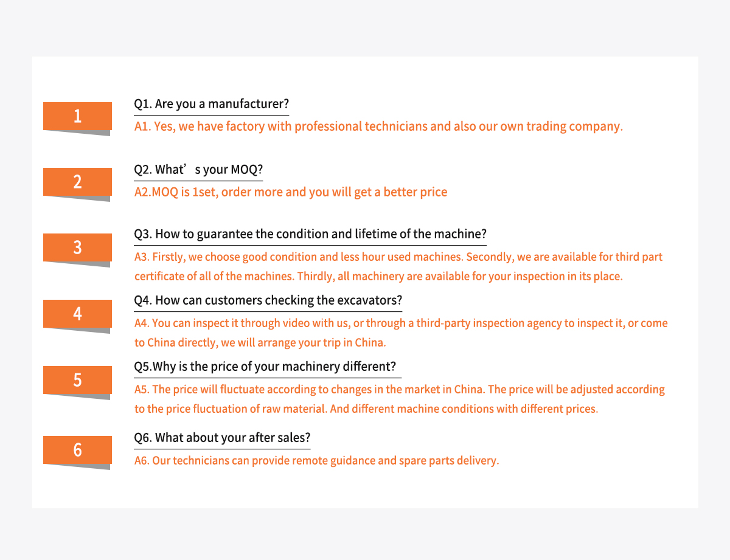The width and height of the screenshot is (730, 560).
Task: Click question "Are you a manufacturer?"
Action: tap(211, 104)
